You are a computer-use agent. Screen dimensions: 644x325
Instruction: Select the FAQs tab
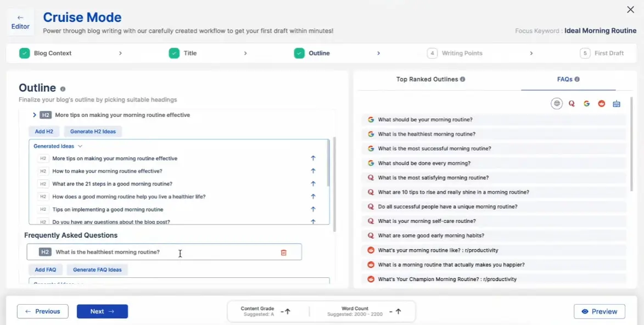pos(568,79)
